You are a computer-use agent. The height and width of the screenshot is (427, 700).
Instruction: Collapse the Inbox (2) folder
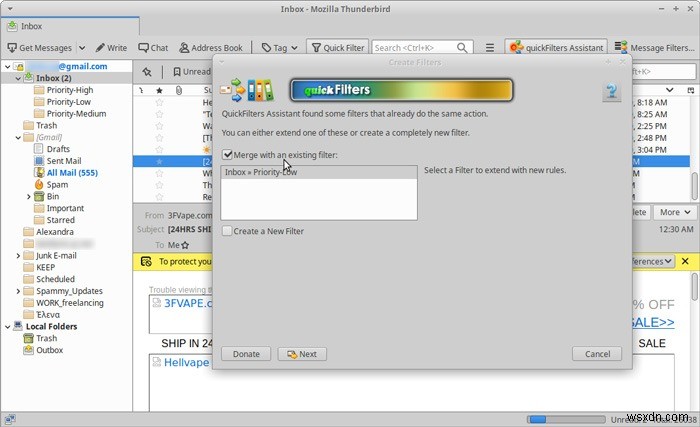[18, 78]
